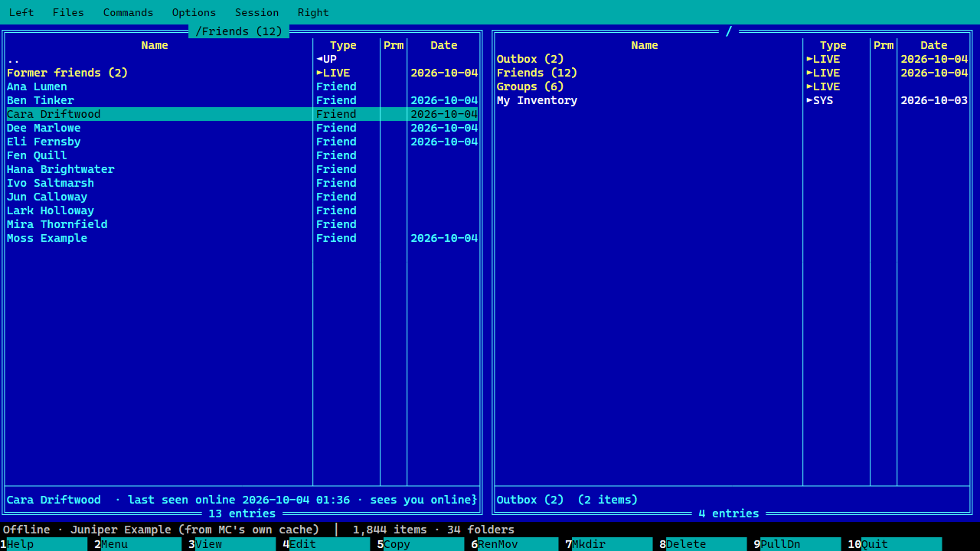The height and width of the screenshot is (551, 980).
Task: Open the Commands menu
Action: (128, 12)
